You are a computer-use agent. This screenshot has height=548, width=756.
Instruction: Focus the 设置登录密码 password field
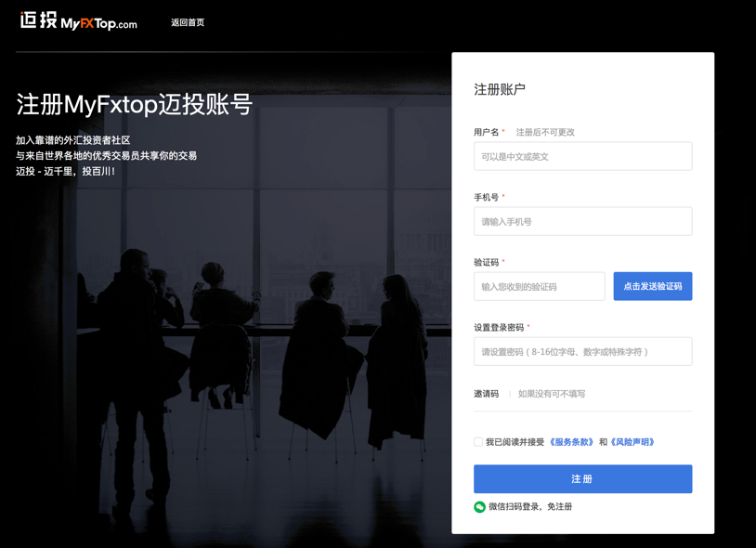(583, 351)
